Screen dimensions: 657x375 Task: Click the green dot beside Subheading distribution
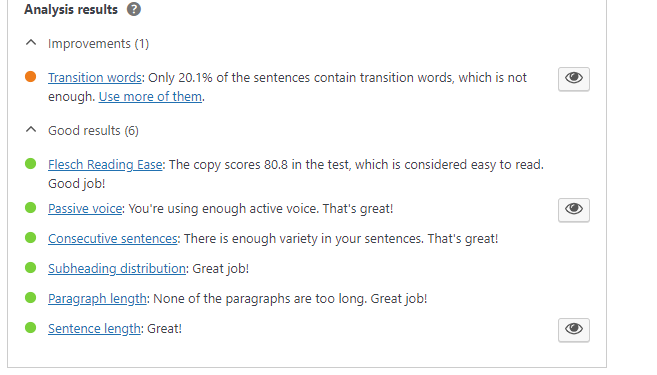tap(30, 267)
